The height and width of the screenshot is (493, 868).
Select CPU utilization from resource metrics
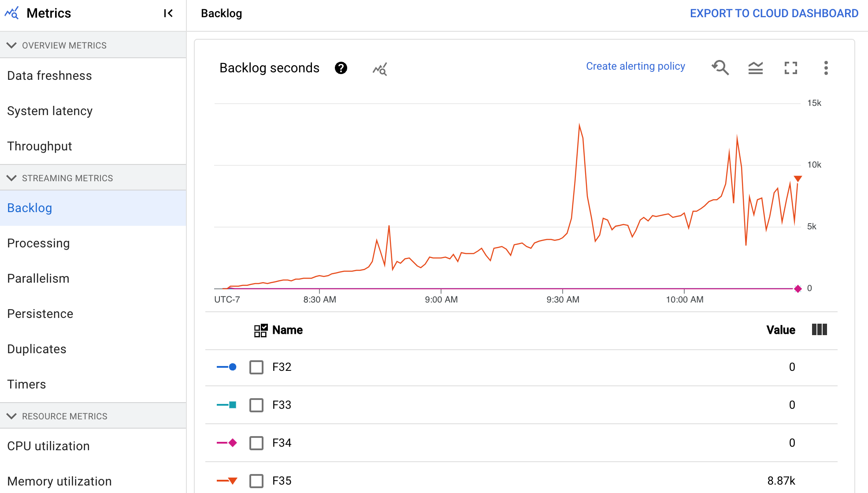coord(48,446)
